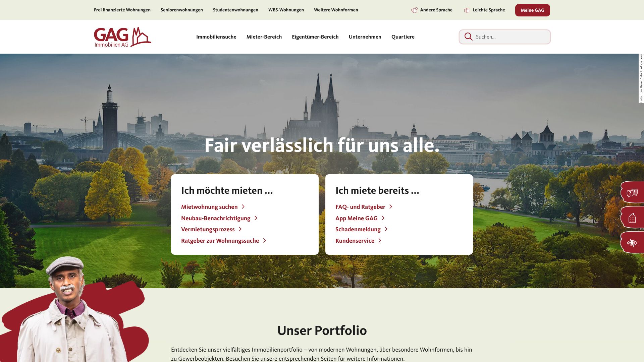Focus the Suchen search field
The image size is (644, 362).
(x=505, y=37)
